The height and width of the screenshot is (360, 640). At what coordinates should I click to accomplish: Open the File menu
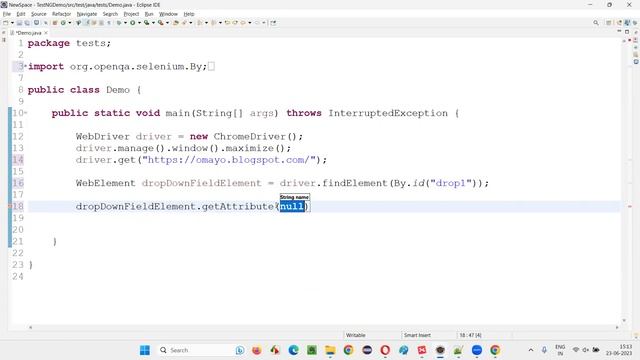pos(7,14)
